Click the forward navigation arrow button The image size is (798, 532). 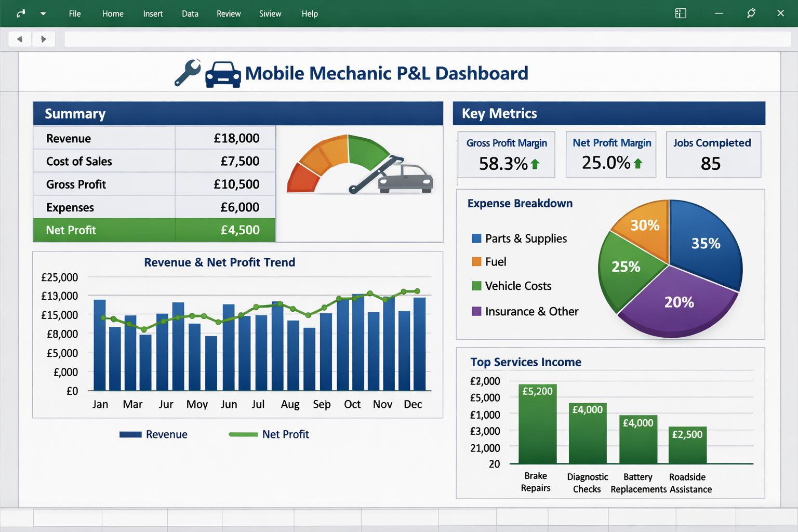tap(44, 39)
